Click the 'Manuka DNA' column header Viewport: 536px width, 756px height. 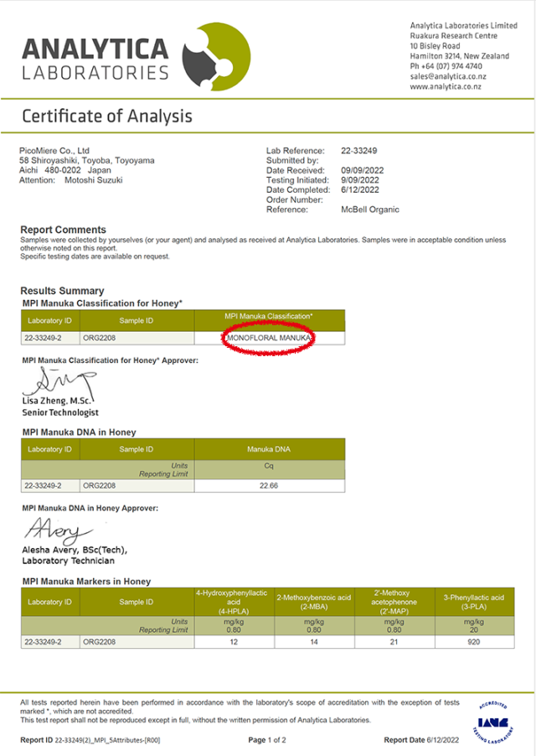269,449
